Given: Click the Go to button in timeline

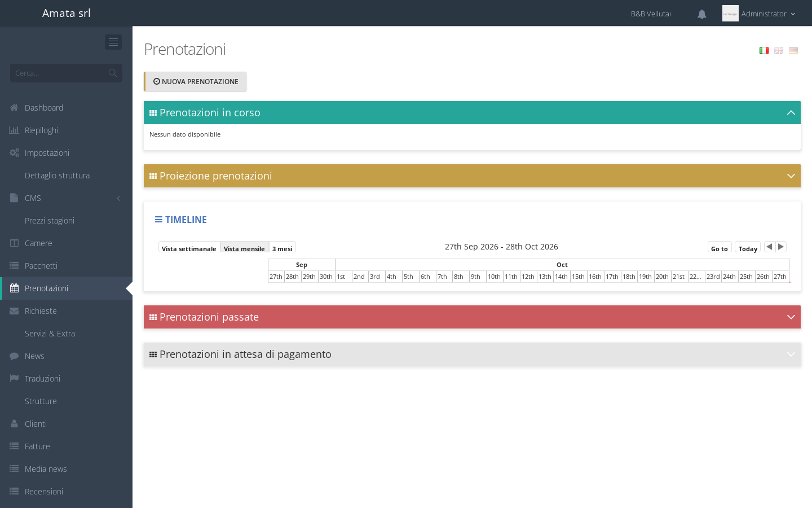Looking at the screenshot, I should point(720,247).
